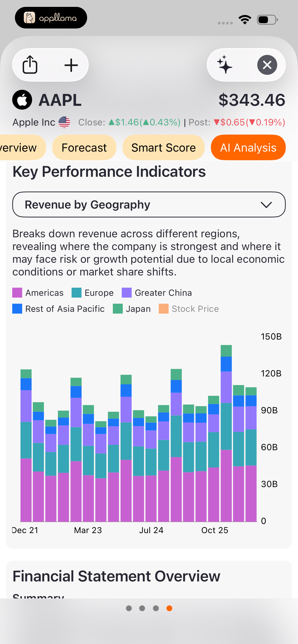Tap the 150B axis label
This screenshot has width=298, height=644.
[271, 336]
